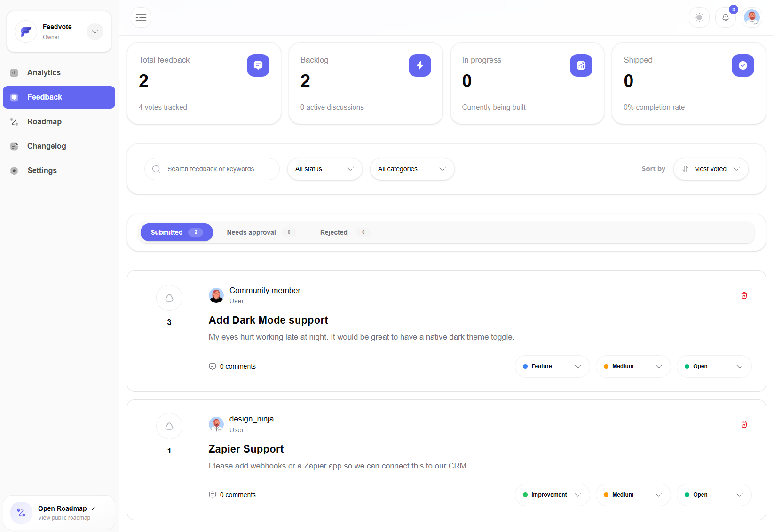The height and width of the screenshot is (532, 774).
Task: Click the Shipped checkmark icon
Action: coord(742,65)
